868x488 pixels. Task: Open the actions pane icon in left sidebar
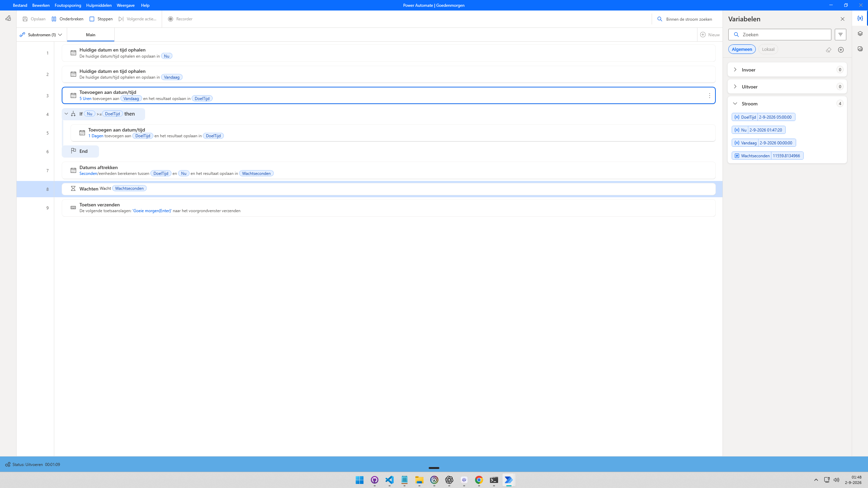click(8, 18)
